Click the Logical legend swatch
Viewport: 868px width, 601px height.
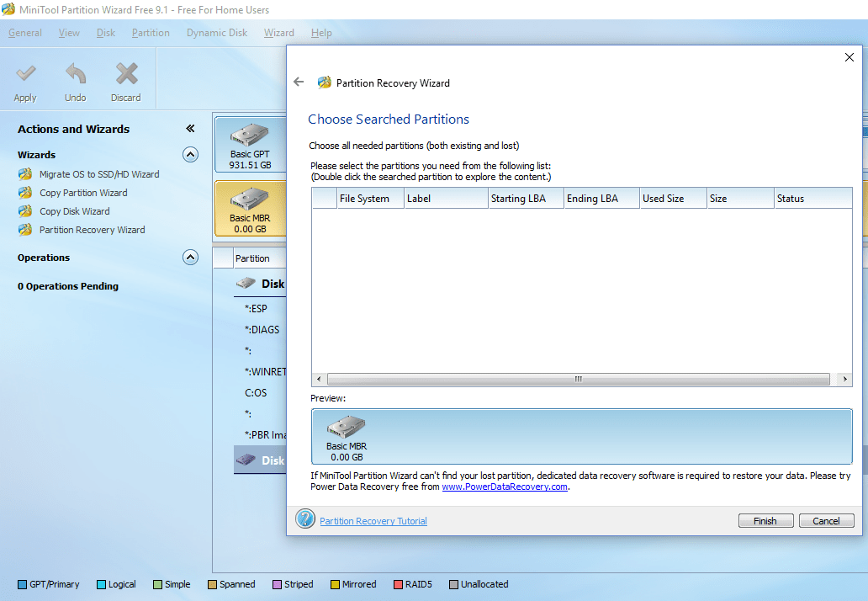tap(101, 584)
